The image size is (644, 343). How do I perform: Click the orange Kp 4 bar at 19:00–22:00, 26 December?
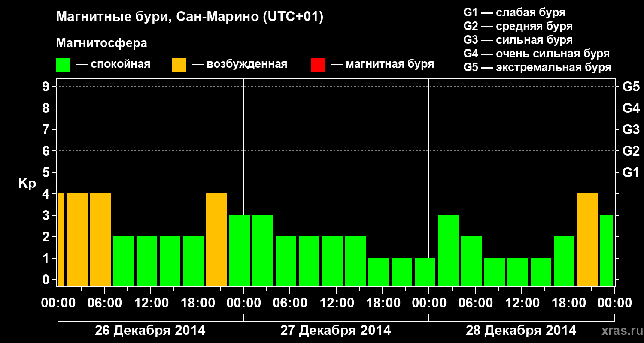click(x=216, y=240)
